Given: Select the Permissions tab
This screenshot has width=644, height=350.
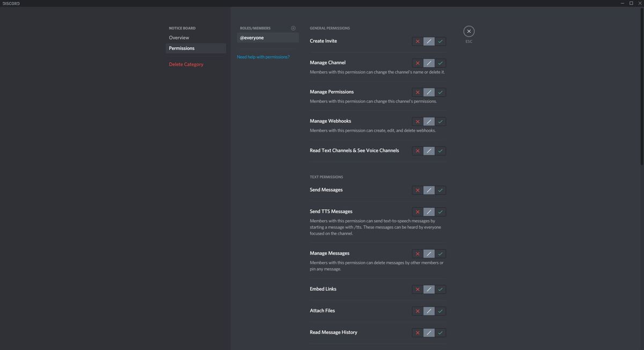Looking at the screenshot, I should pyautogui.click(x=181, y=48).
